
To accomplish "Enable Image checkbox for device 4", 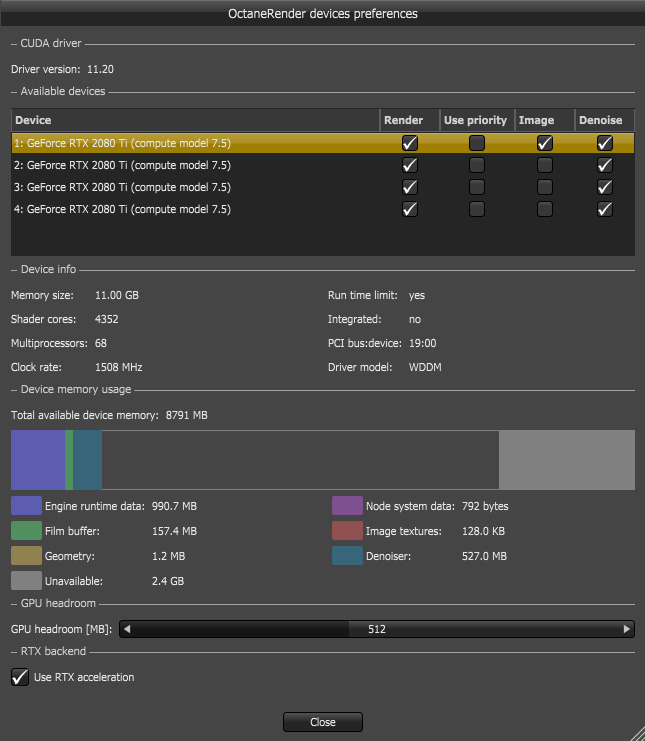I will coord(545,209).
